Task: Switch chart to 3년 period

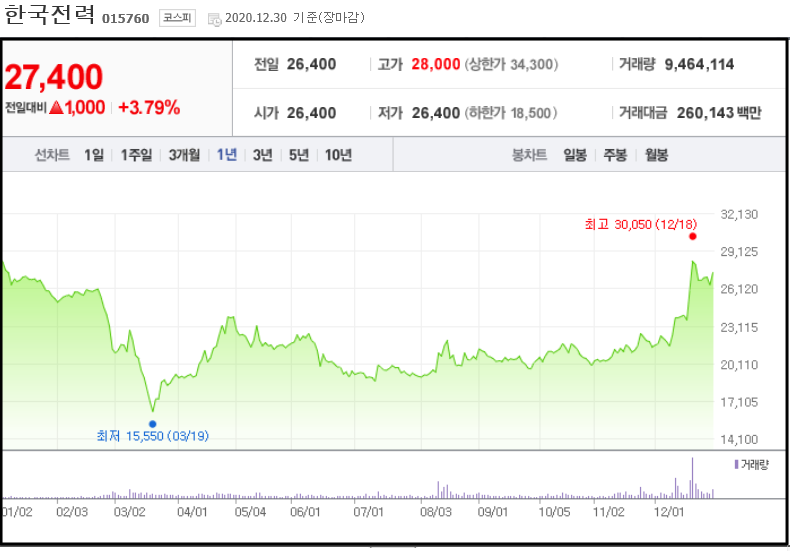Action: pyautogui.click(x=262, y=155)
